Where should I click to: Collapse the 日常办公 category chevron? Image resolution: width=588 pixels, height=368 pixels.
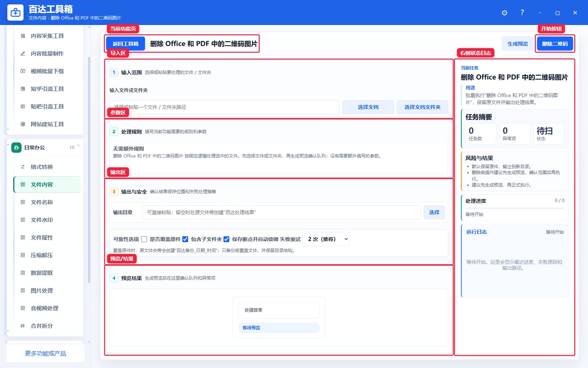(x=78, y=146)
